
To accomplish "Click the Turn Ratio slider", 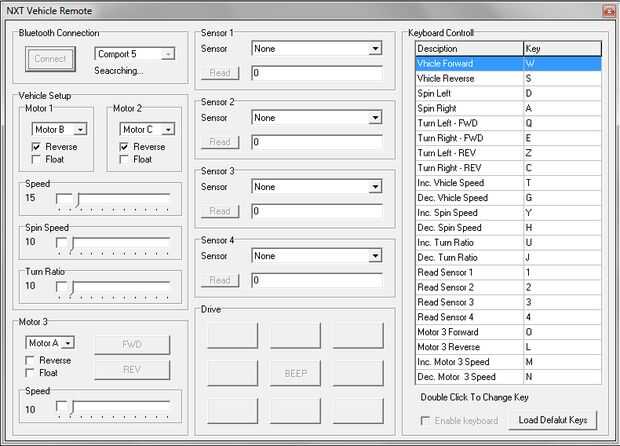I will [113, 289].
